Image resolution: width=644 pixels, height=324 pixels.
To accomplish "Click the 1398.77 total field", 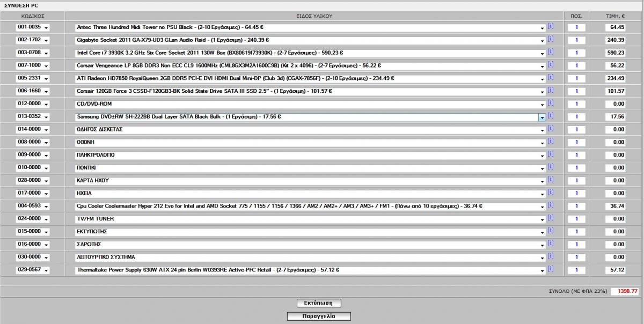I will 625,291.
